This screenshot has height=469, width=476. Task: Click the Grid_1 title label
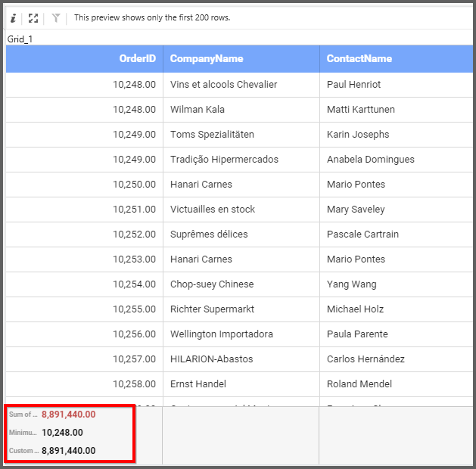pyautogui.click(x=20, y=39)
